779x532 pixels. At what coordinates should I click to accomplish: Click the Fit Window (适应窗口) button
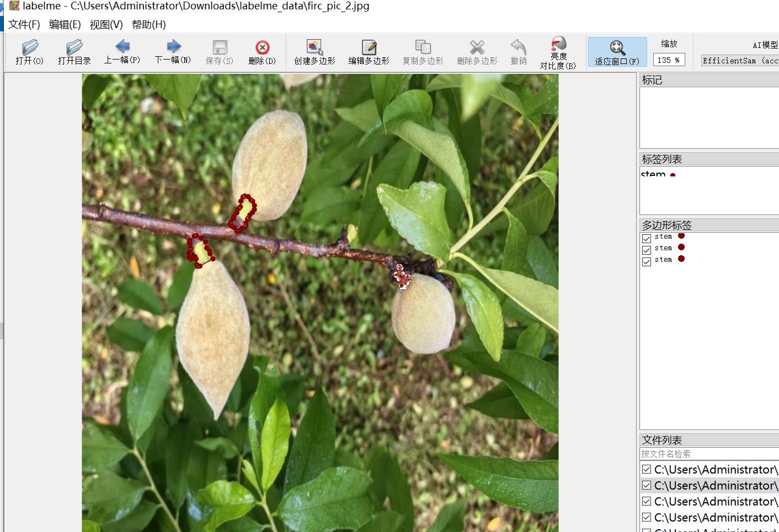pos(617,52)
